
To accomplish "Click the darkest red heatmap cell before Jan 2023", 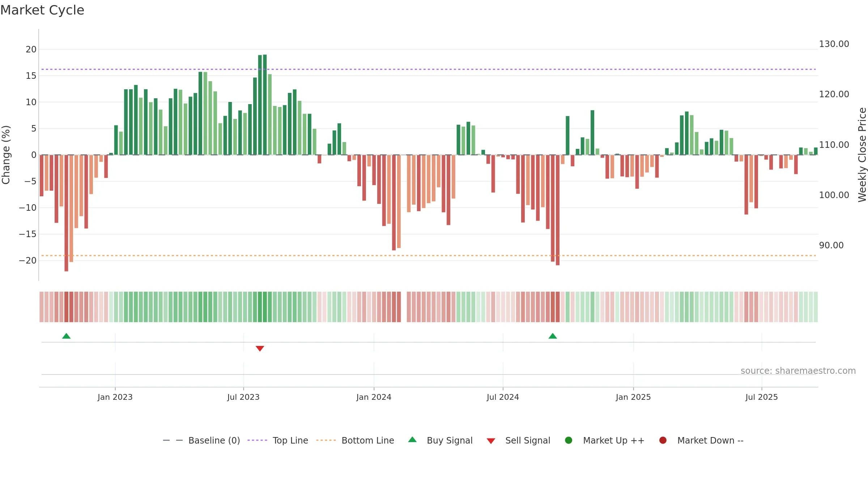I will 66,307.
